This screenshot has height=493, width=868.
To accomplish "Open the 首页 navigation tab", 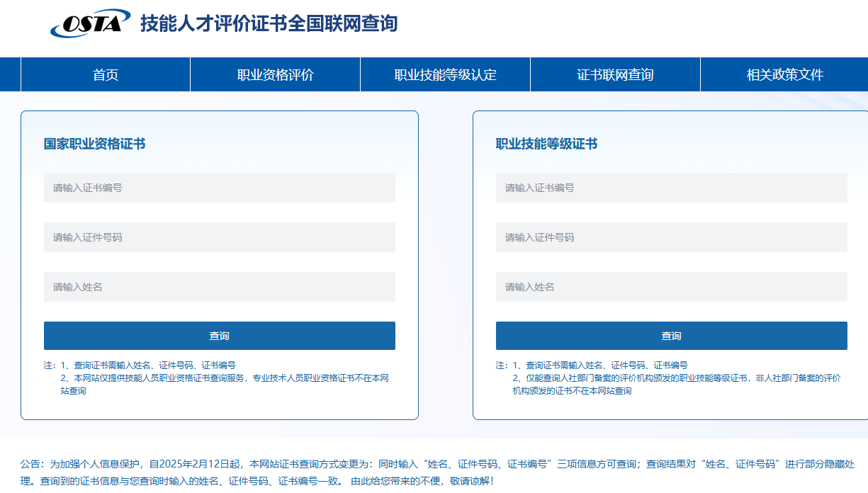I will [x=106, y=74].
